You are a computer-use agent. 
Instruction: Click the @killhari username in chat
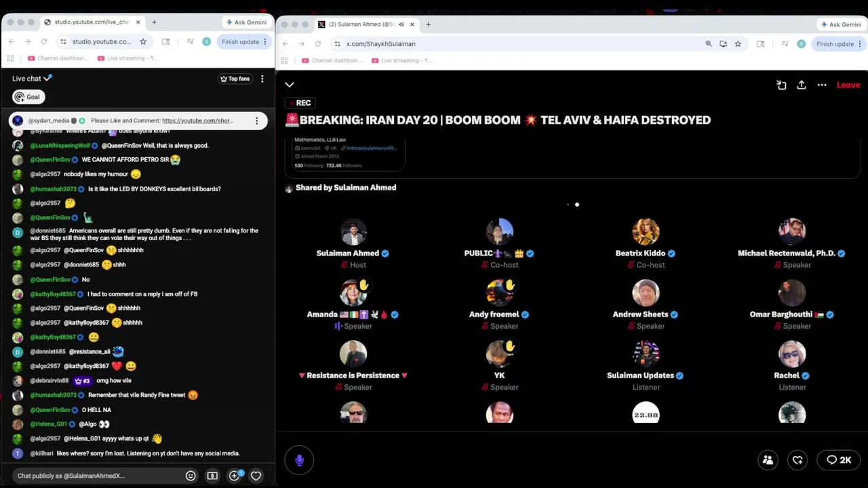[41, 453]
